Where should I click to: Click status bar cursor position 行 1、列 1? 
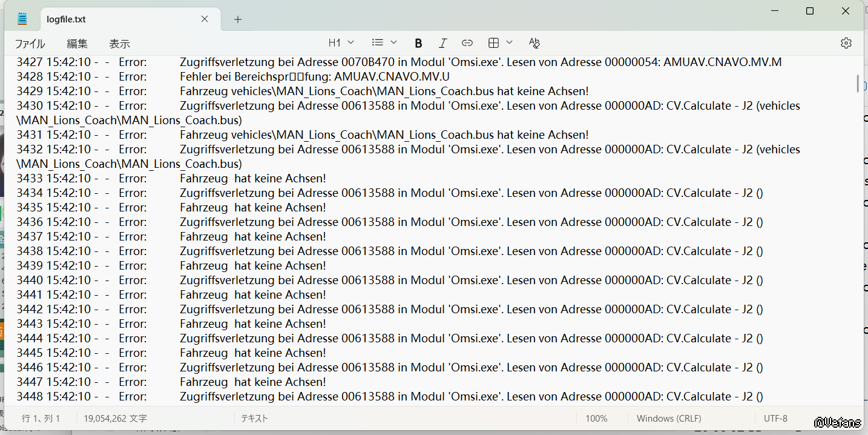click(41, 418)
